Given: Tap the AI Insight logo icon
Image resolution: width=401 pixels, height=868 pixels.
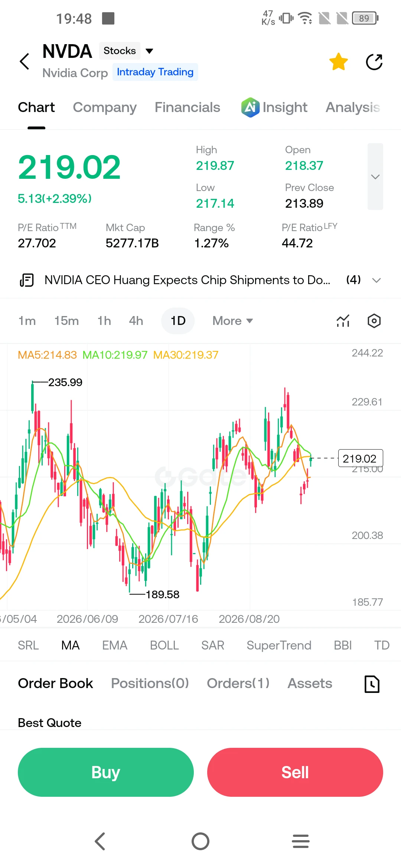Looking at the screenshot, I should pos(250,107).
